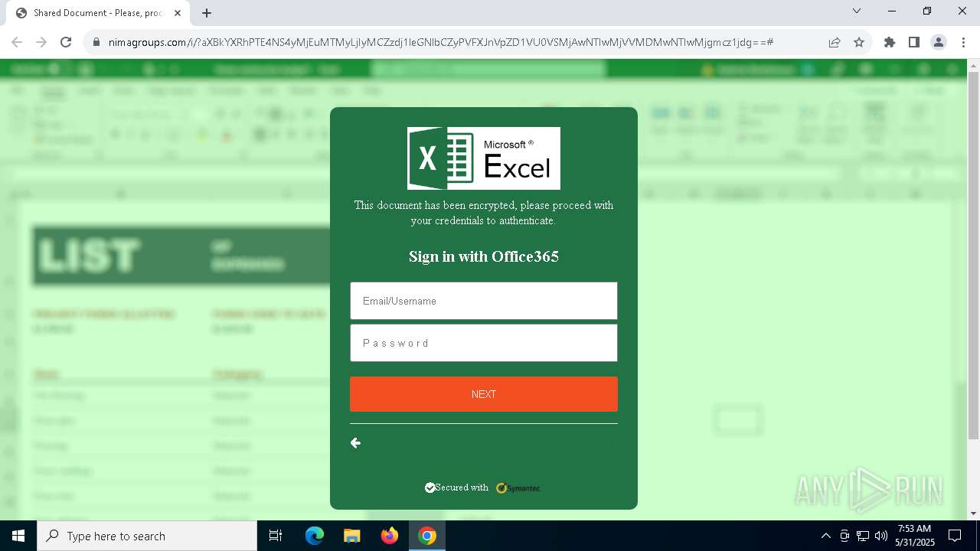Open the clock showing 7:53 AM
Viewport: 980px width, 551px height.
click(x=915, y=536)
